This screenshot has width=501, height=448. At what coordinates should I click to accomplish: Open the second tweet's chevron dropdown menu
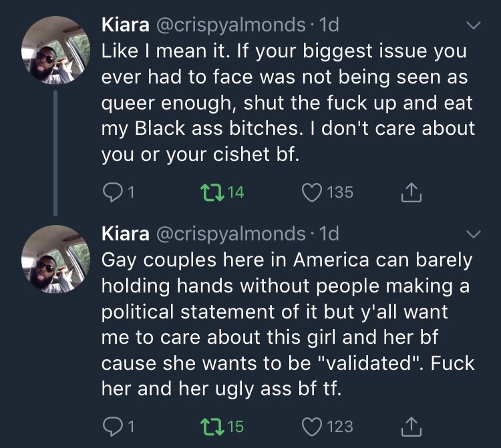click(473, 234)
